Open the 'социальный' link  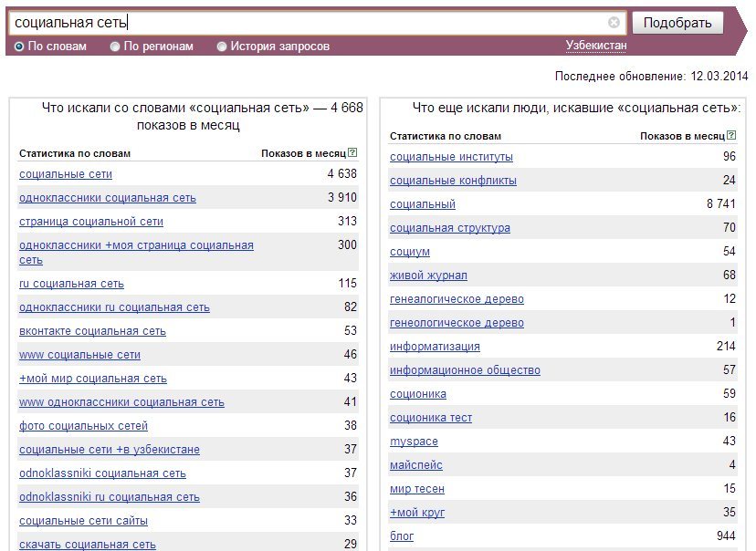click(x=423, y=203)
